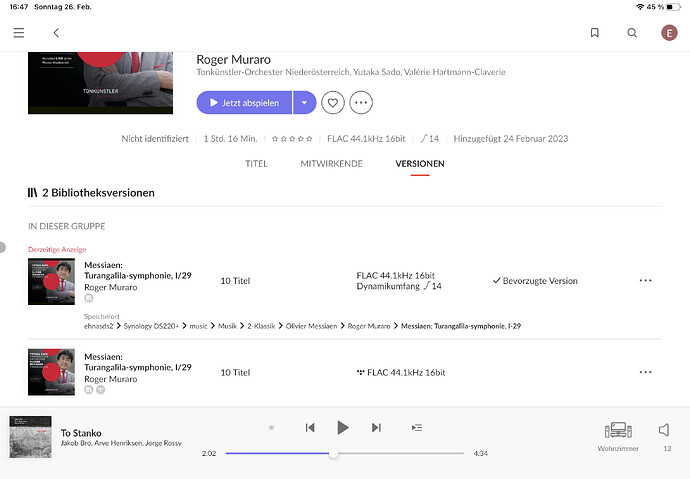Open volume control speaker icon

663,430
